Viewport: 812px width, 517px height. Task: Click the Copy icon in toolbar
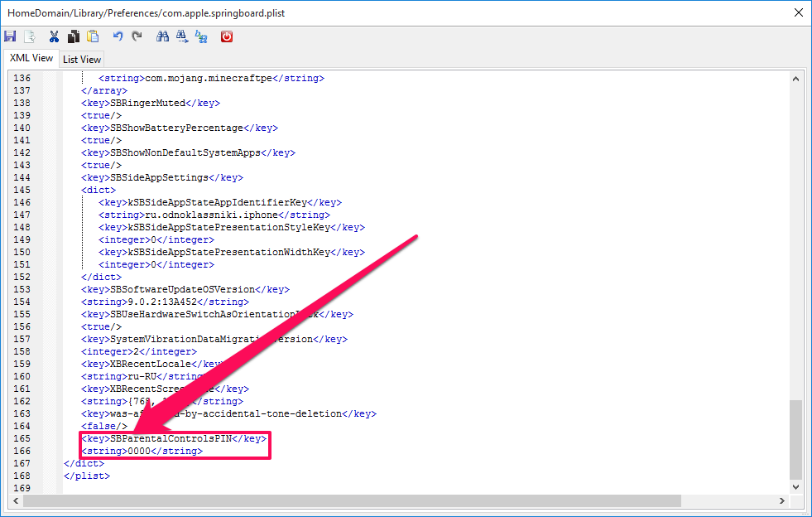74,36
